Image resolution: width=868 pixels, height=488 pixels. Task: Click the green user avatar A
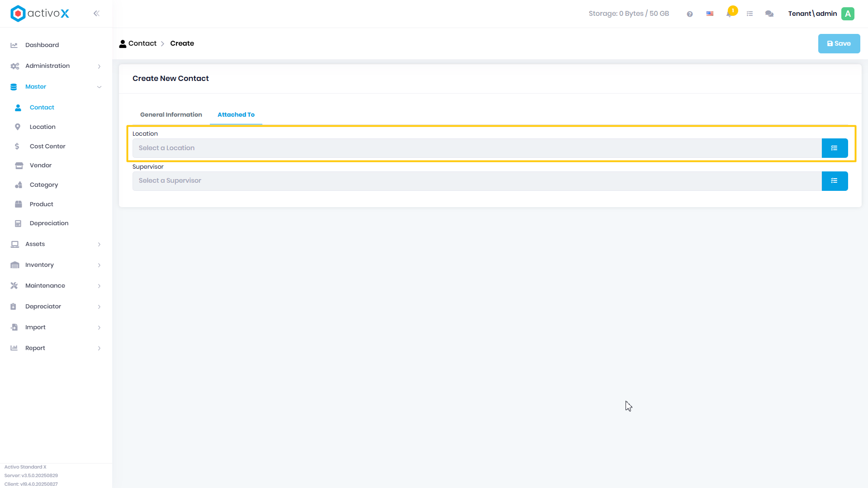[848, 14]
